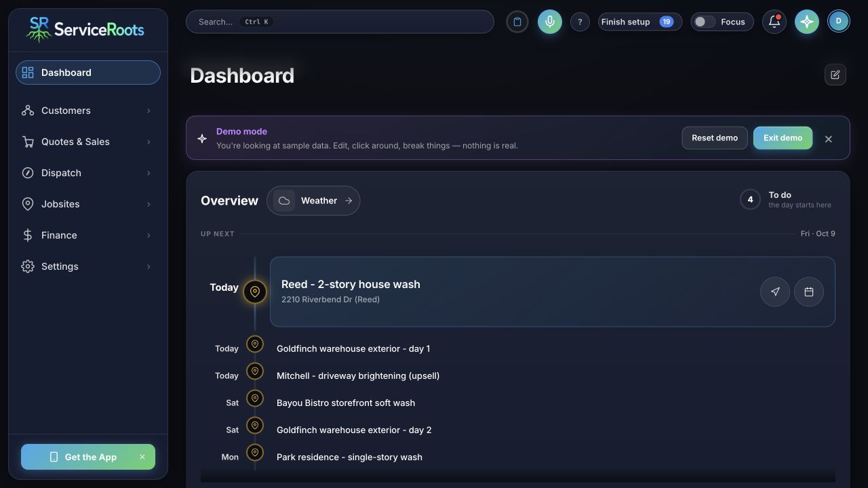Expand the Quotes & Sales chevron
Viewport: 868px width, 488px height.
click(x=149, y=142)
